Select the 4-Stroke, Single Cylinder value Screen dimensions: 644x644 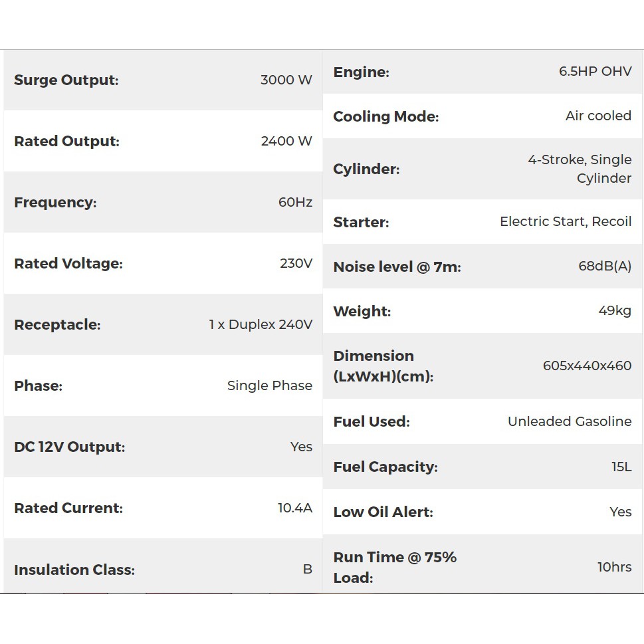580,169
